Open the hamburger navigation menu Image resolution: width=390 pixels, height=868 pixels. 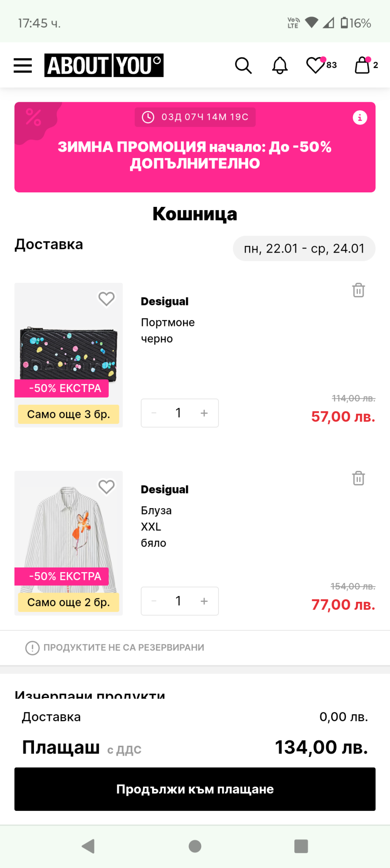23,65
